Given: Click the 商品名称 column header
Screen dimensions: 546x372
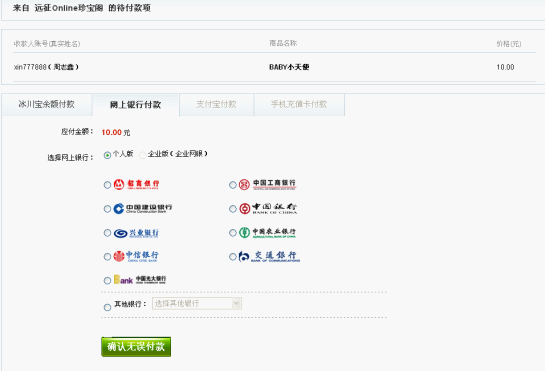Looking at the screenshot, I should 283,43.
